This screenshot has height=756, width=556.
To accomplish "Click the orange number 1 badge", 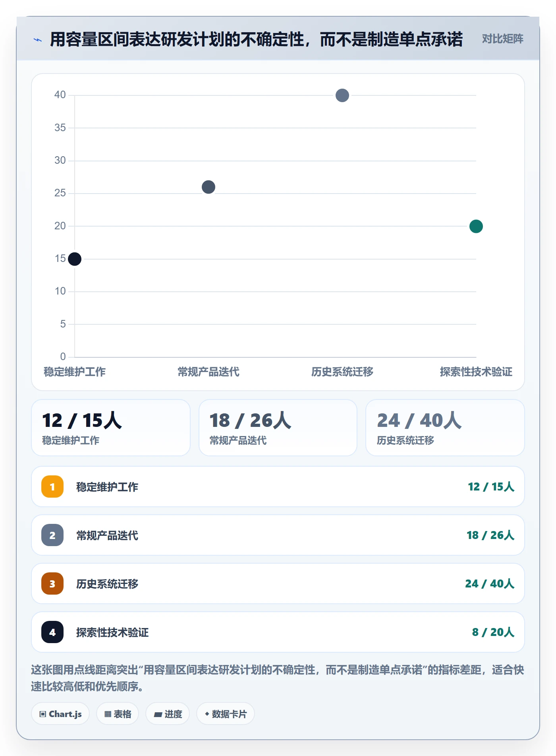I will click(52, 487).
